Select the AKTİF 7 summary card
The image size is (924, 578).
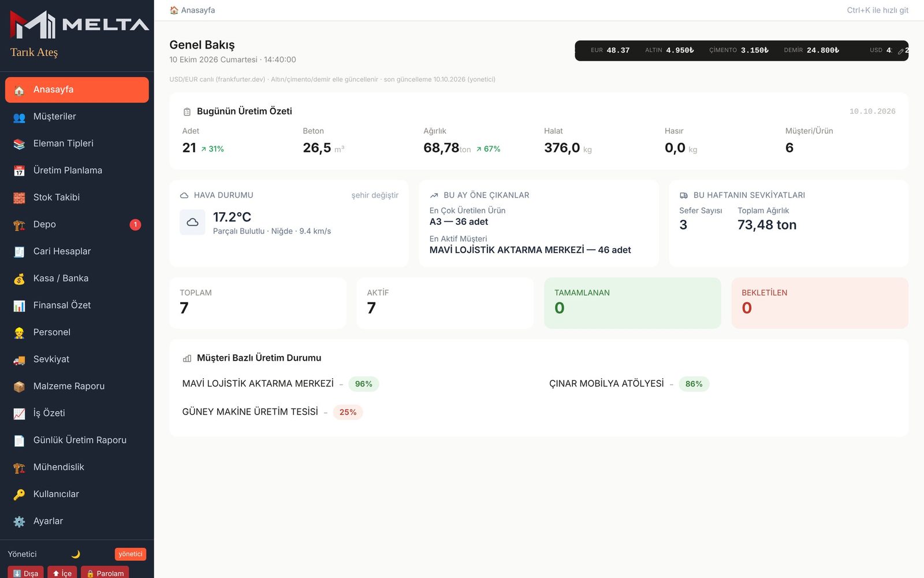(x=445, y=303)
